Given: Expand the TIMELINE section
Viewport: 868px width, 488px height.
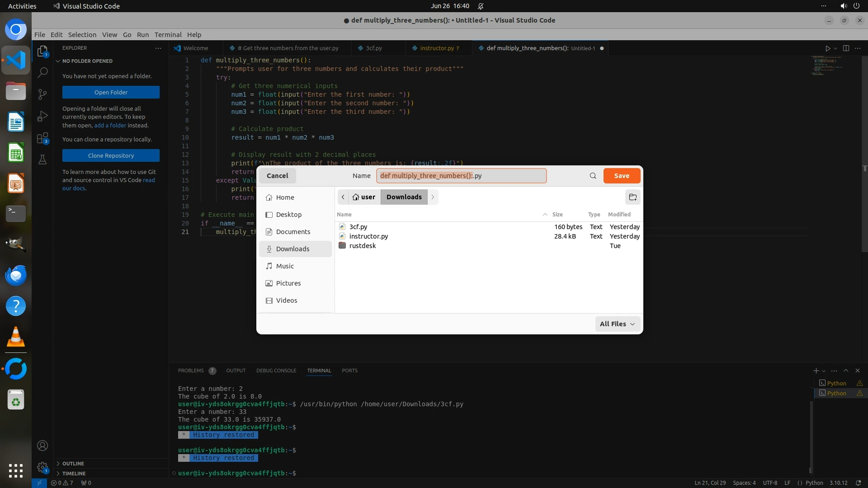Looking at the screenshot, I should coord(74,474).
